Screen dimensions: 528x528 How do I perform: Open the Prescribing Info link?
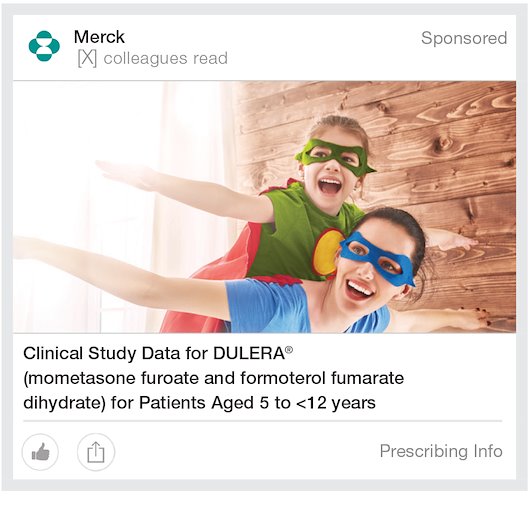coord(441,451)
